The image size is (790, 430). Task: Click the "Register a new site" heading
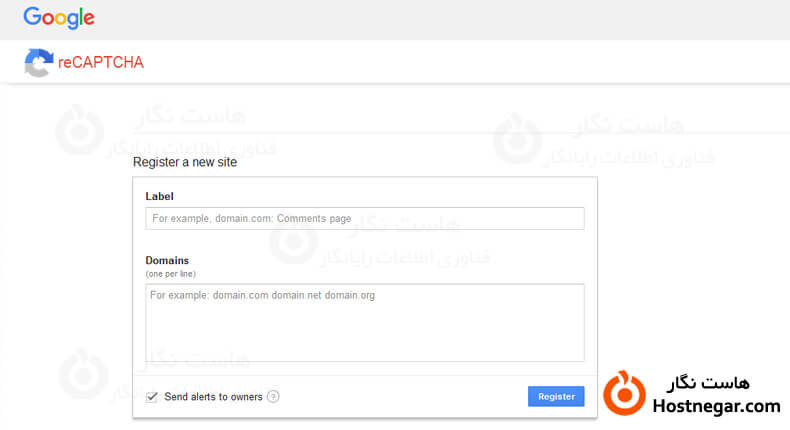185,162
